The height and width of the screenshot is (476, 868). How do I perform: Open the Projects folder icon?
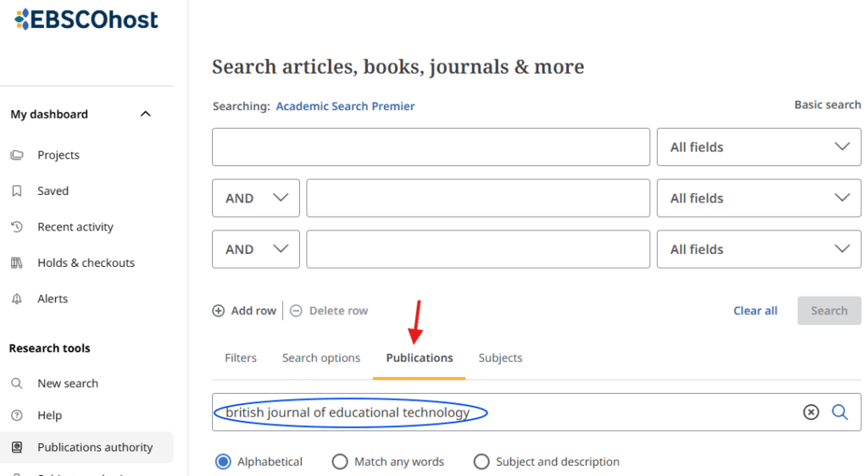tap(17, 155)
